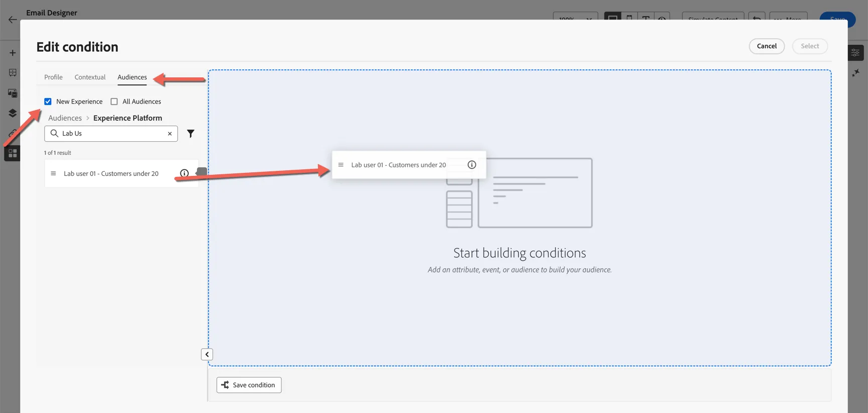Click the 'Start building conditions' heading
This screenshot has height=413, width=868.
click(x=519, y=253)
